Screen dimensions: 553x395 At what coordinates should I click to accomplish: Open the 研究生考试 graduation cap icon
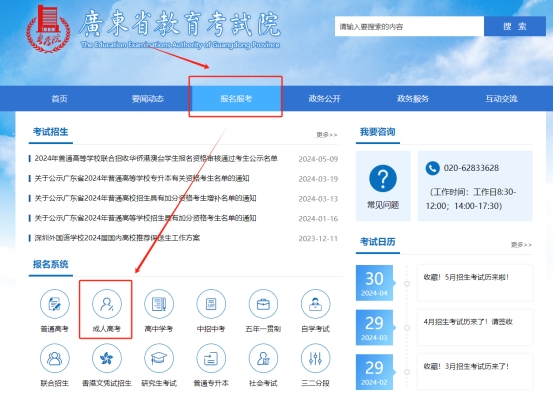point(159,358)
